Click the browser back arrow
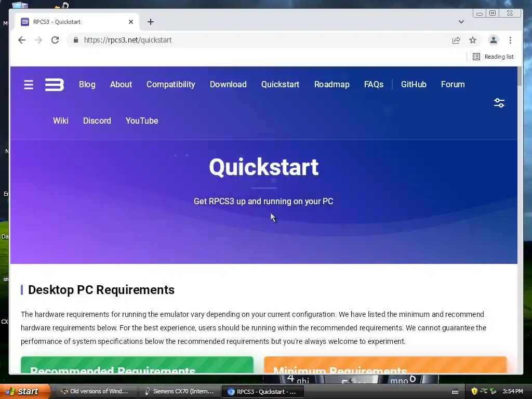The height and width of the screenshot is (399, 532). pyautogui.click(x=22, y=40)
